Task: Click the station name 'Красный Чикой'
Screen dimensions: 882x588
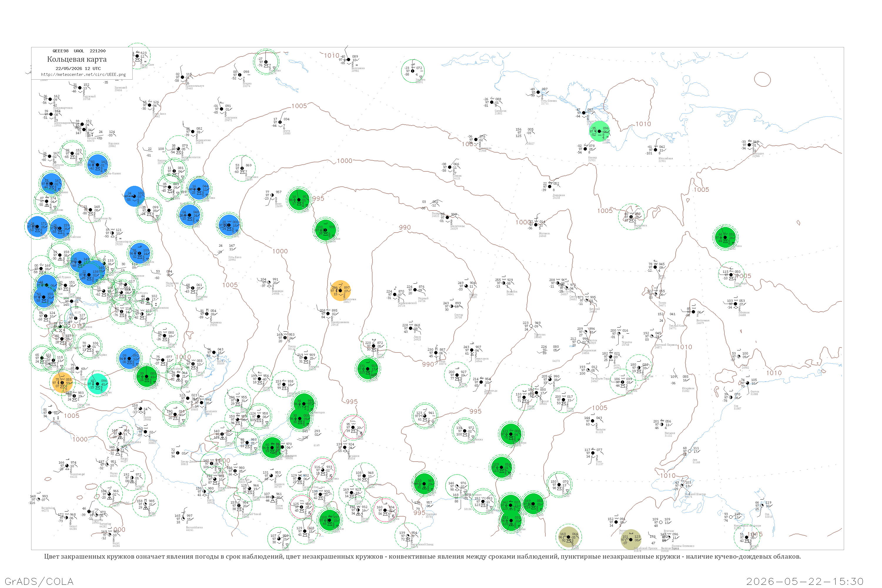Action: pyautogui.click(x=252, y=514)
